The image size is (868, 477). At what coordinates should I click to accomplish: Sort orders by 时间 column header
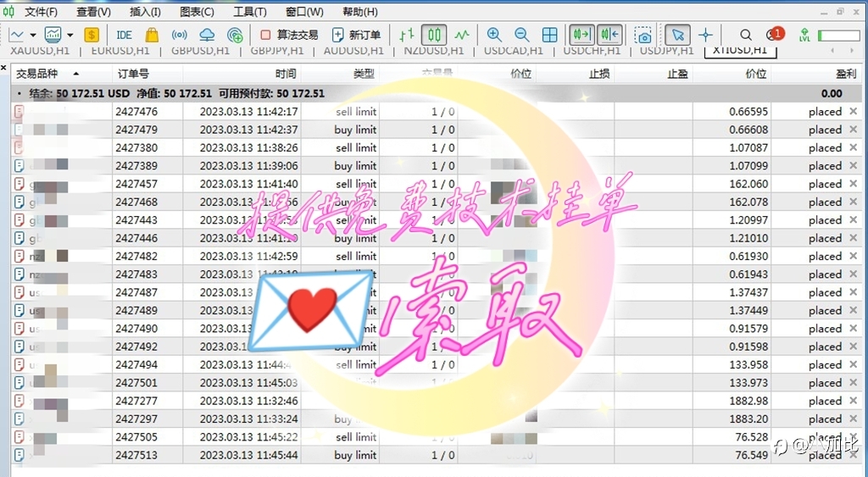[x=286, y=74]
